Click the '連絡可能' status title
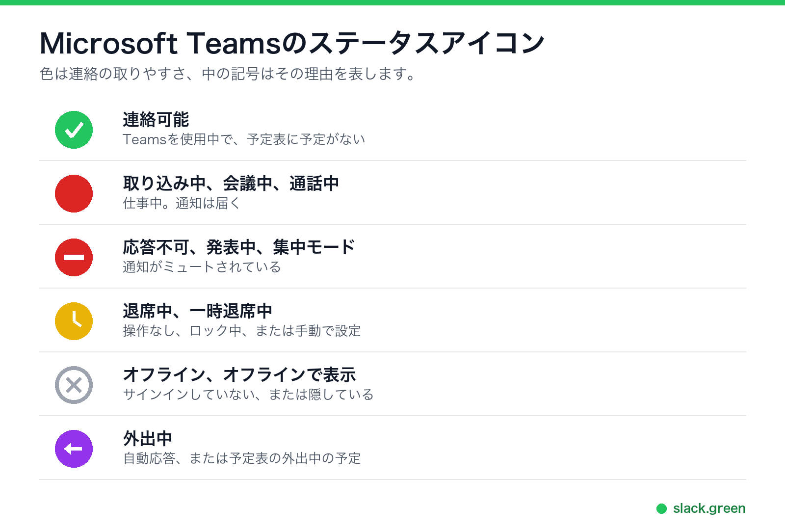This screenshot has width=785, height=532. click(x=156, y=119)
